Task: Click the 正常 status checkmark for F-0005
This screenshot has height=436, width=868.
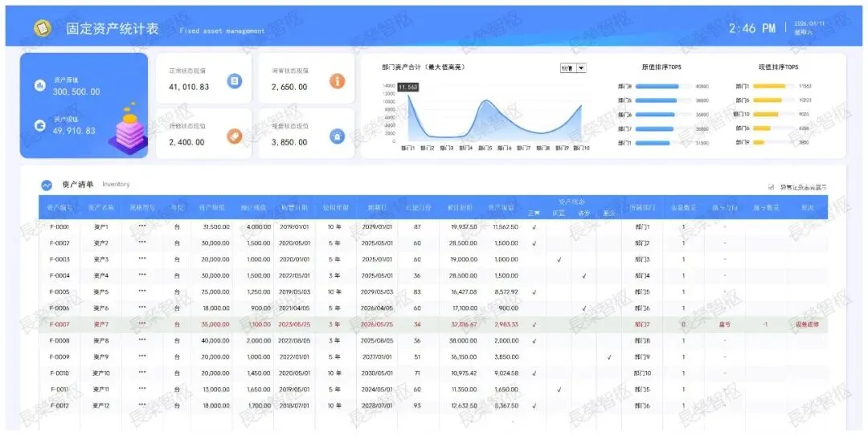Action: point(534,291)
